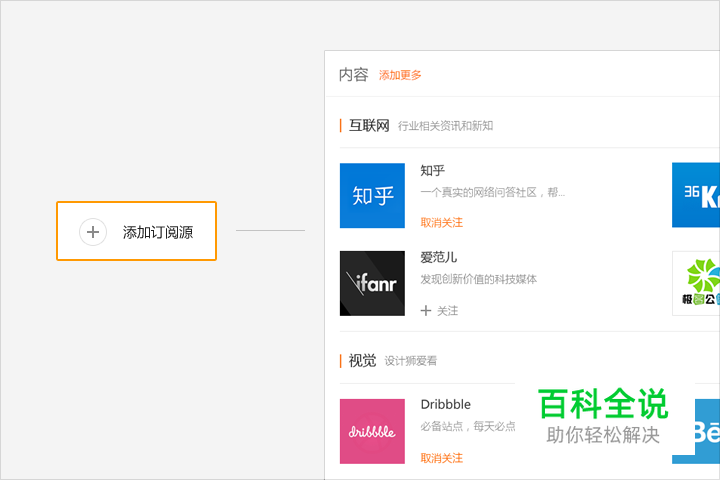Open the 添加更多 link
The width and height of the screenshot is (720, 480).
[400, 75]
